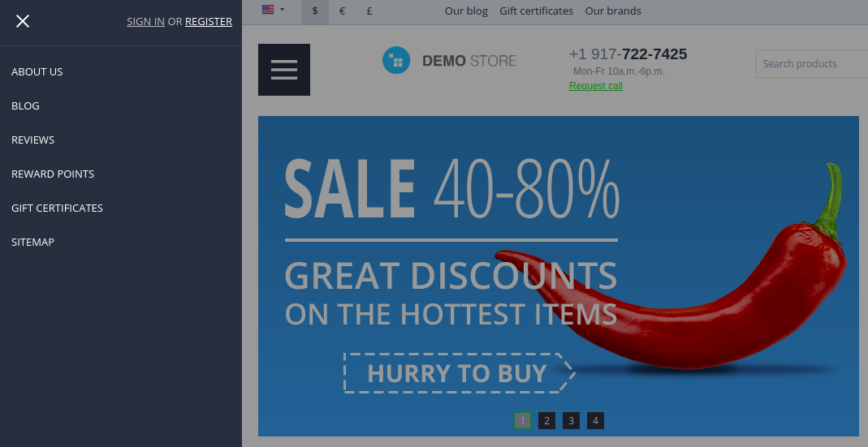
Task: Focus the Search products field
Action: 811,63
